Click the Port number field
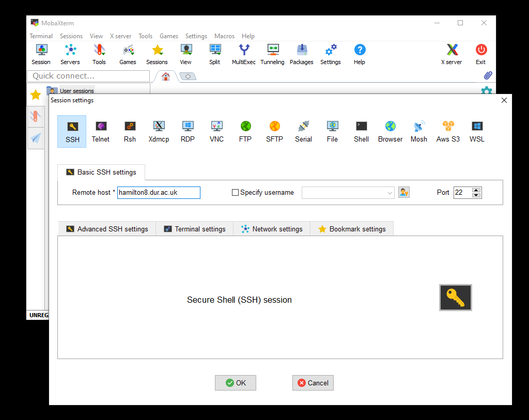This screenshot has width=529, height=420. tap(462, 193)
